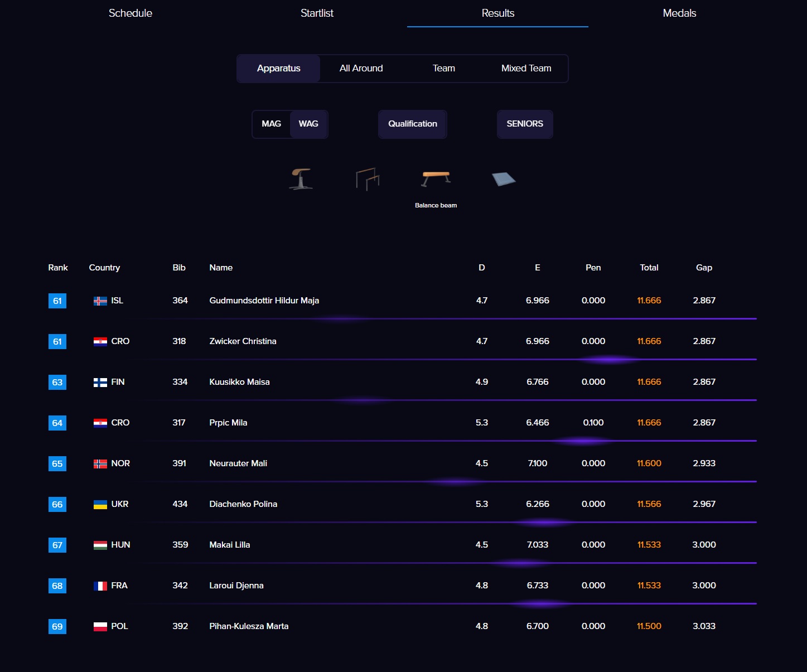The image size is (807, 672).
Task: Select the uneven bars apparatus icon
Action: tap(368, 179)
